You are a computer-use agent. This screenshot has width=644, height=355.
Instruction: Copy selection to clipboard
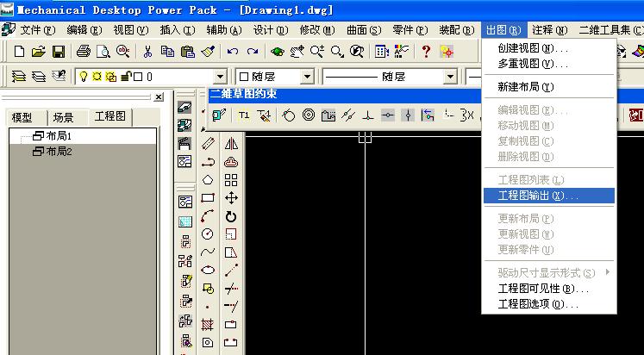coord(167,52)
